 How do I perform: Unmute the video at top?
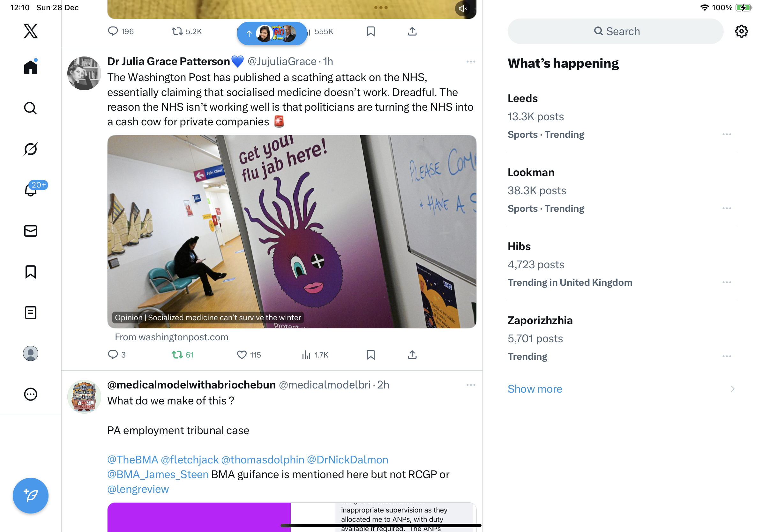coord(462,9)
